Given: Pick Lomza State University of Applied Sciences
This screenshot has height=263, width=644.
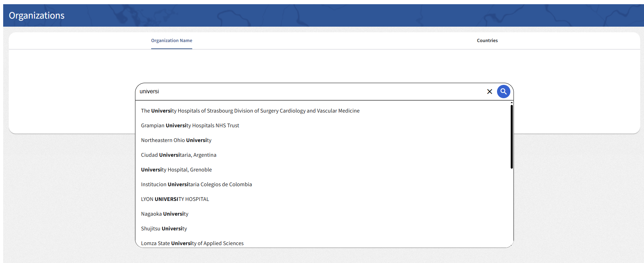Looking at the screenshot, I should (192, 243).
